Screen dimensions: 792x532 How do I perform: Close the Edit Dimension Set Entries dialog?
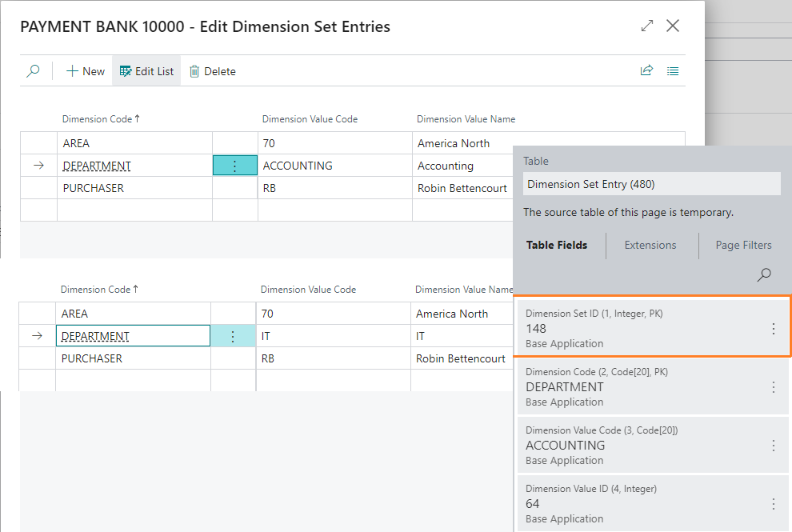tap(673, 26)
